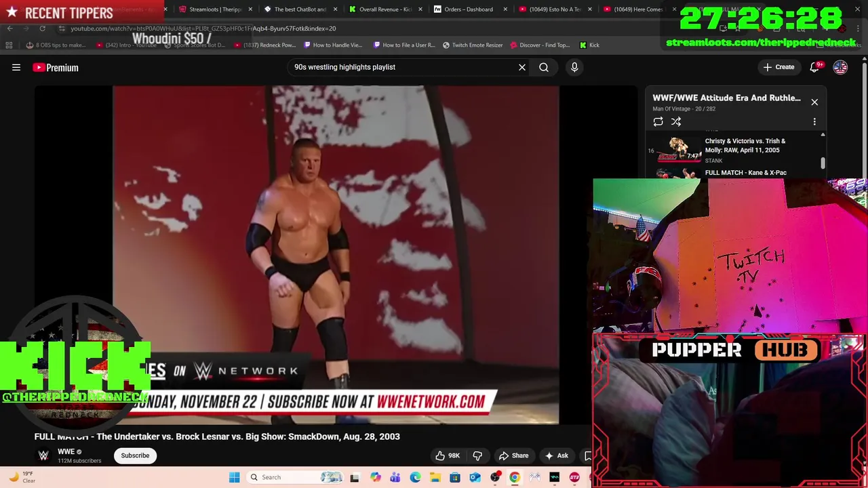Play Christy & Victoria vs. Trish playlist video
This screenshot has height=488, width=868.
point(736,150)
